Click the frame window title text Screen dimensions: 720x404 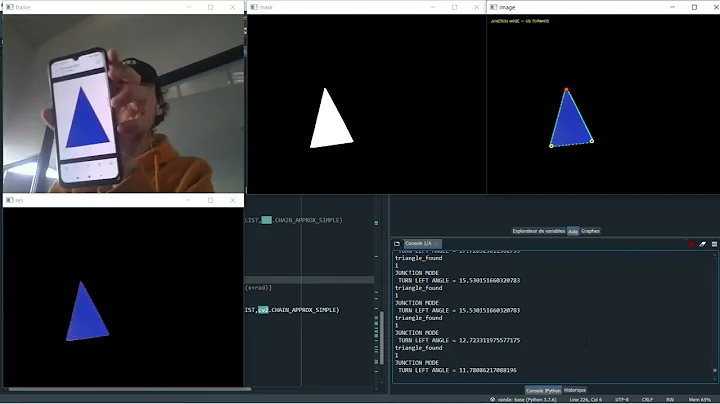click(x=23, y=7)
